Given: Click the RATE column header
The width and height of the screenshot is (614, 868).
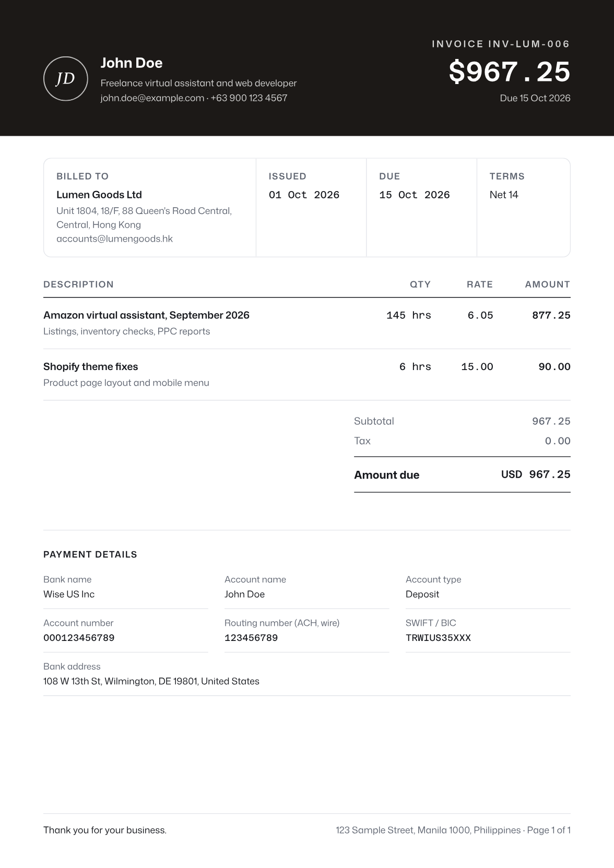Looking at the screenshot, I should pyautogui.click(x=480, y=284).
